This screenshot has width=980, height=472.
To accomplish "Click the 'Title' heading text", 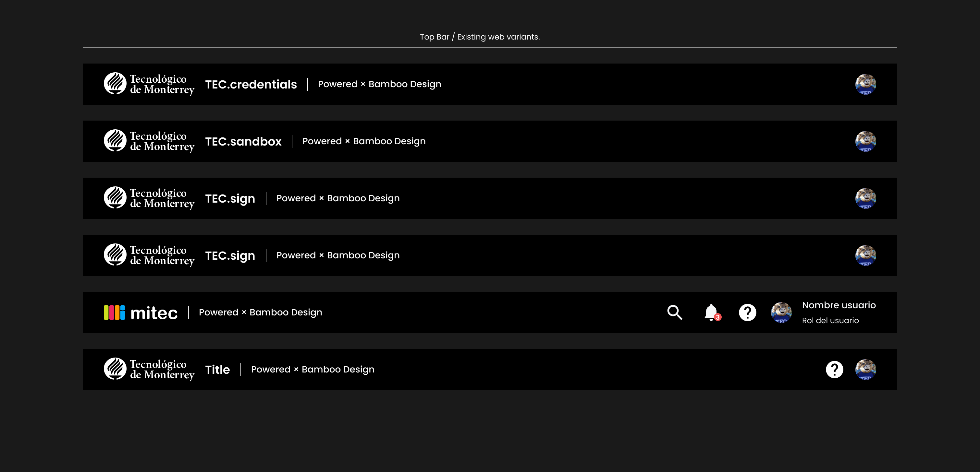I will [217, 369].
